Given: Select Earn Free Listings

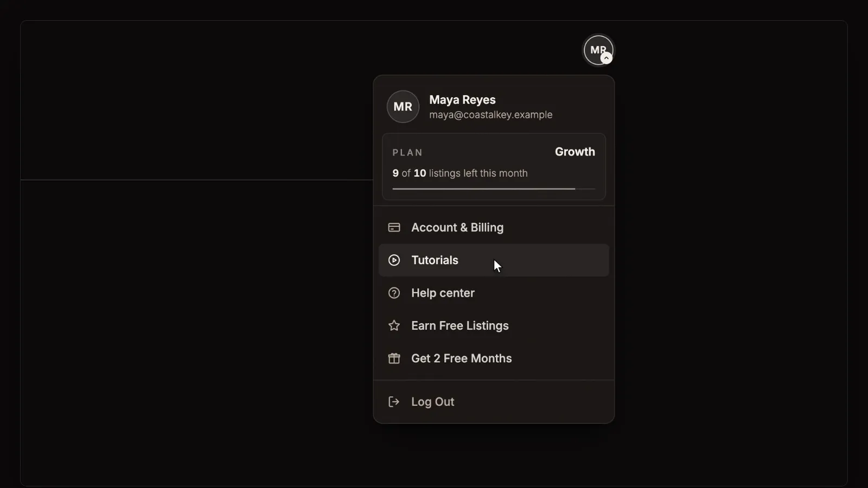Looking at the screenshot, I should click(494, 326).
